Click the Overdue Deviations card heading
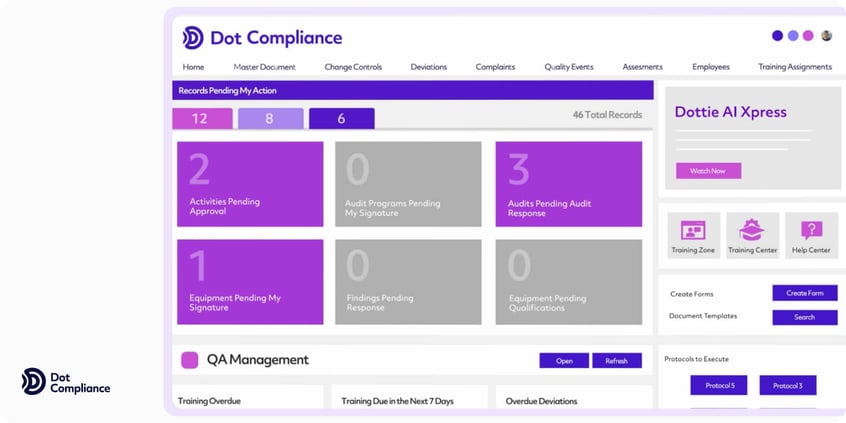This screenshot has width=846, height=423. point(541,401)
